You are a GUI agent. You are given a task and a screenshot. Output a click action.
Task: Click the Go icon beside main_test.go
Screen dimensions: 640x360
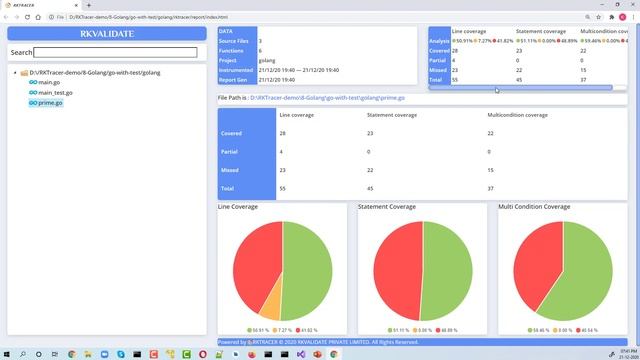(x=33, y=93)
